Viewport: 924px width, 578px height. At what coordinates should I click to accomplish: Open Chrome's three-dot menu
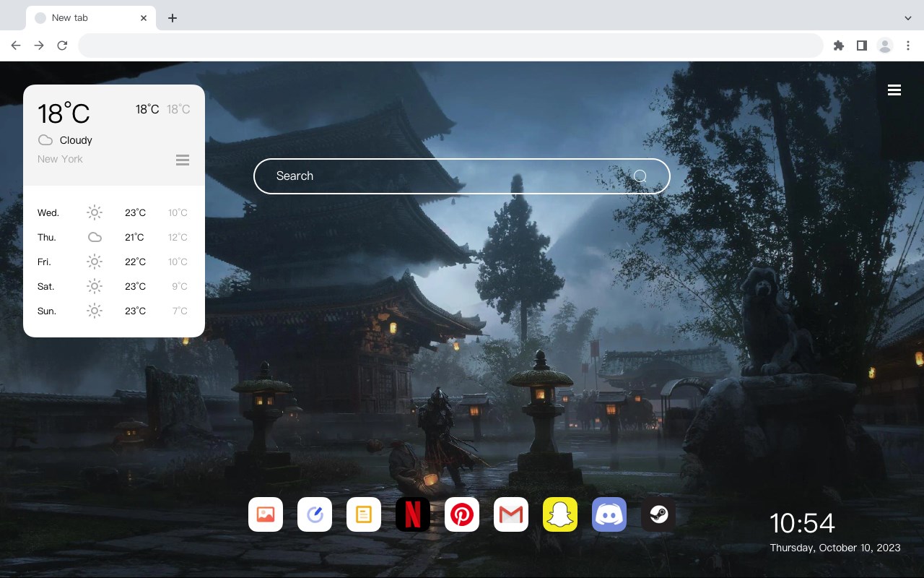(x=908, y=46)
